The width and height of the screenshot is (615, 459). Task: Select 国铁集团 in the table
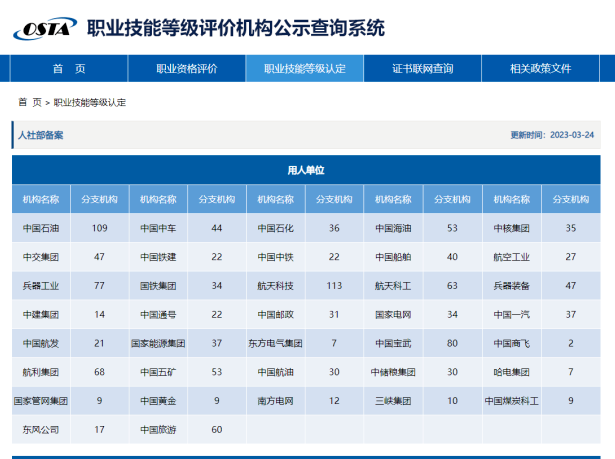coord(158,286)
